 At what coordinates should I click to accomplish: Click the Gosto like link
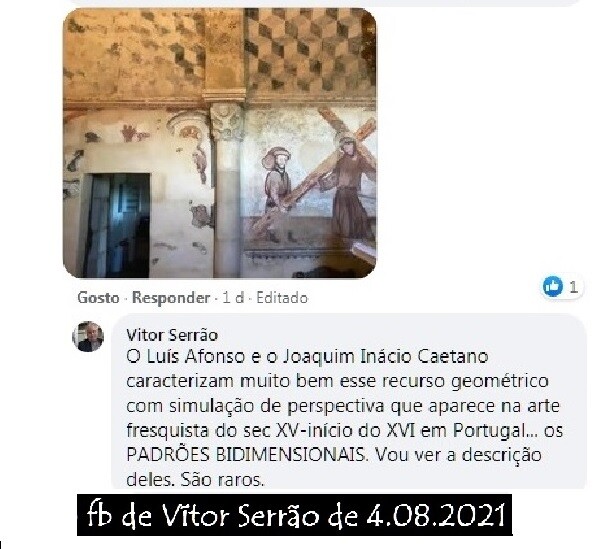coord(98,298)
